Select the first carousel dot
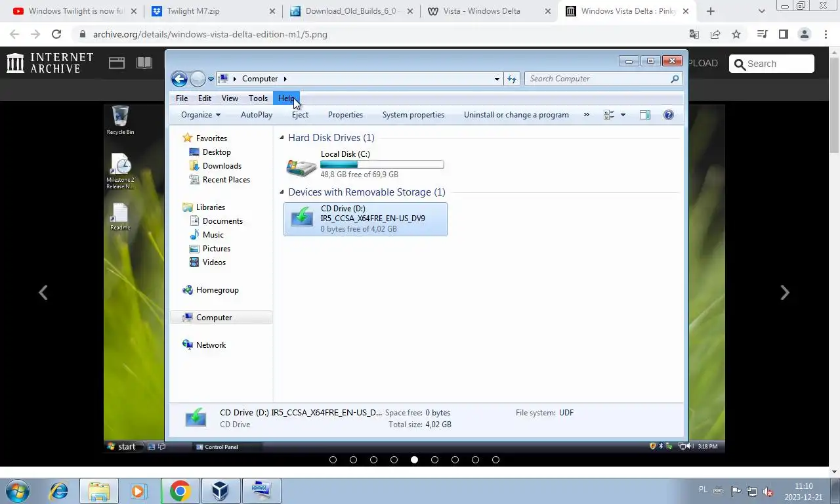The width and height of the screenshot is (840, 504). tap(333, 460)
